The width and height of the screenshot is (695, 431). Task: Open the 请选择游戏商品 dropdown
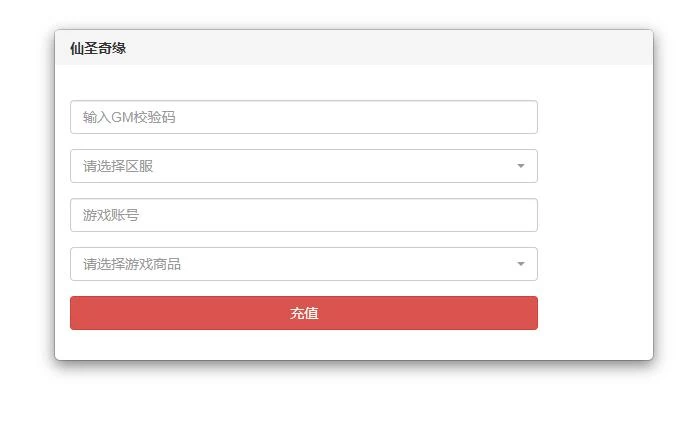tap(303, 264)
